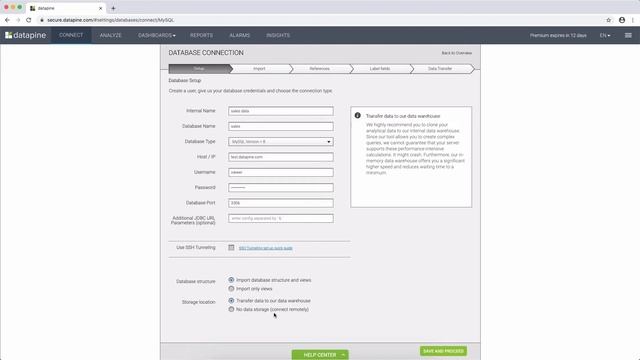This screenshot has height=360, width=640.
Task: Switch to the Data Transfer wizard step
Action: pos(440,69)
